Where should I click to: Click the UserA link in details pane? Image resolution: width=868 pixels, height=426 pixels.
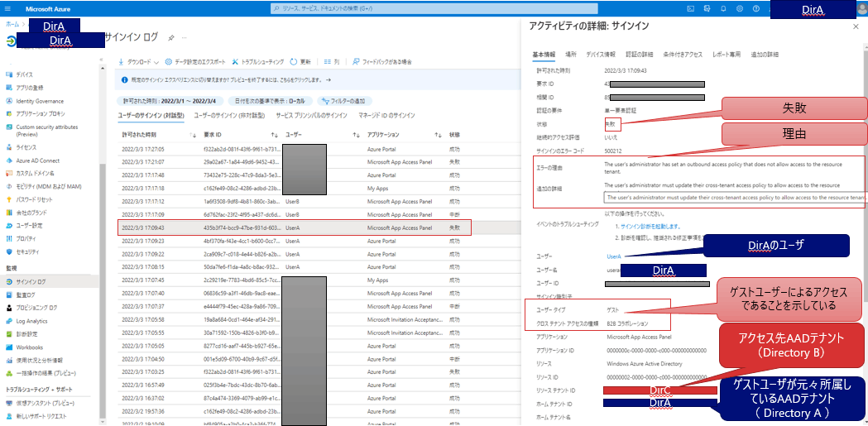click(x=614, y=256)
